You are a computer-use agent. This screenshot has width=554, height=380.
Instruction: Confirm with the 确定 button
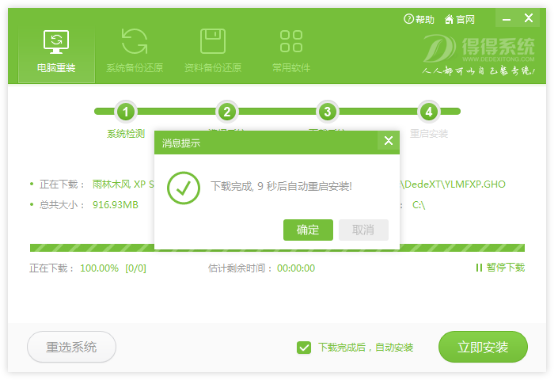308,230
